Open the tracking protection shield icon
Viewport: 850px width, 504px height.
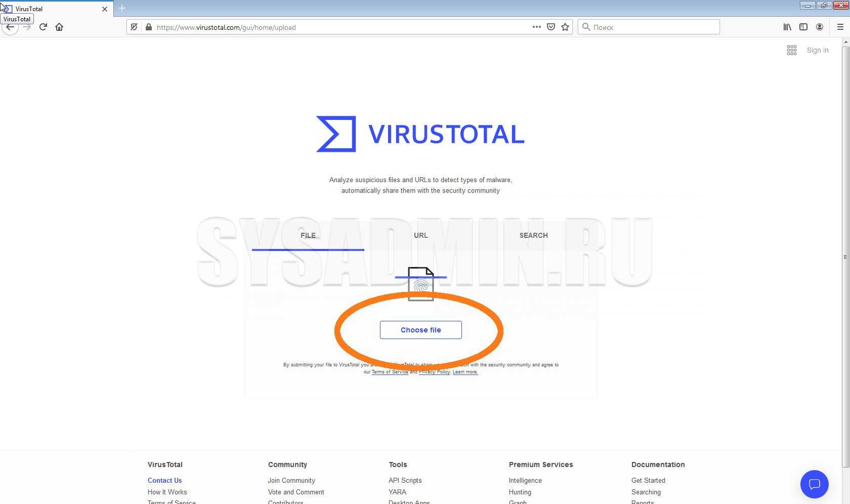[134, 27]
